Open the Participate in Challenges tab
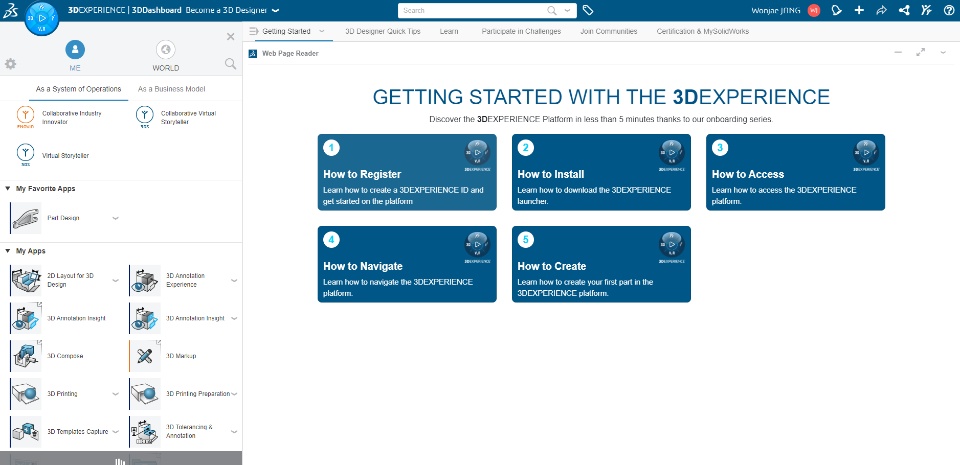Viewport: 960px width, 465px height. pos(521,31)
